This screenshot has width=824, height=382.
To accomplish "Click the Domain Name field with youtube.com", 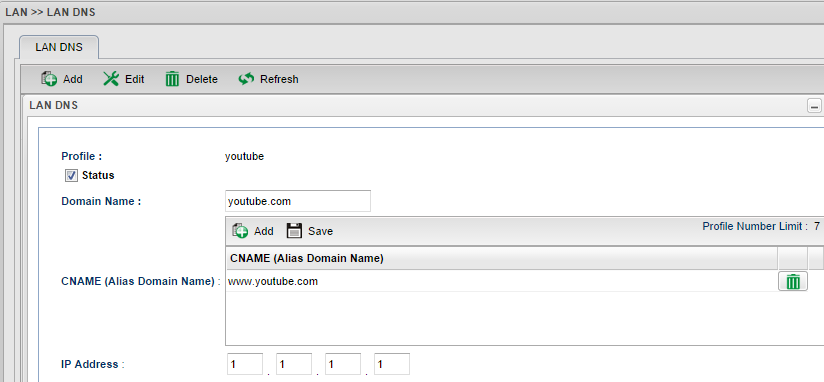I will pyautogui.click(x=297, y=201).
